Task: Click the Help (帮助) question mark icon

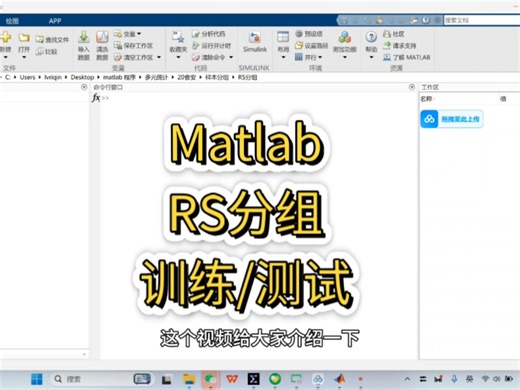Action: [371, 37]
